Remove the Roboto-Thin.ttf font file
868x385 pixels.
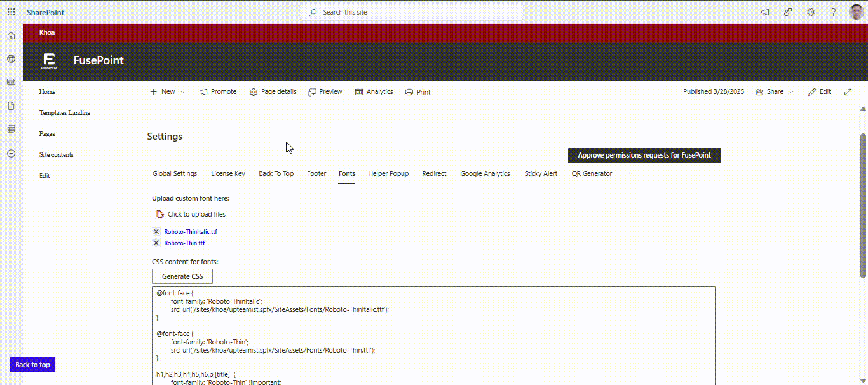point(156,243)
